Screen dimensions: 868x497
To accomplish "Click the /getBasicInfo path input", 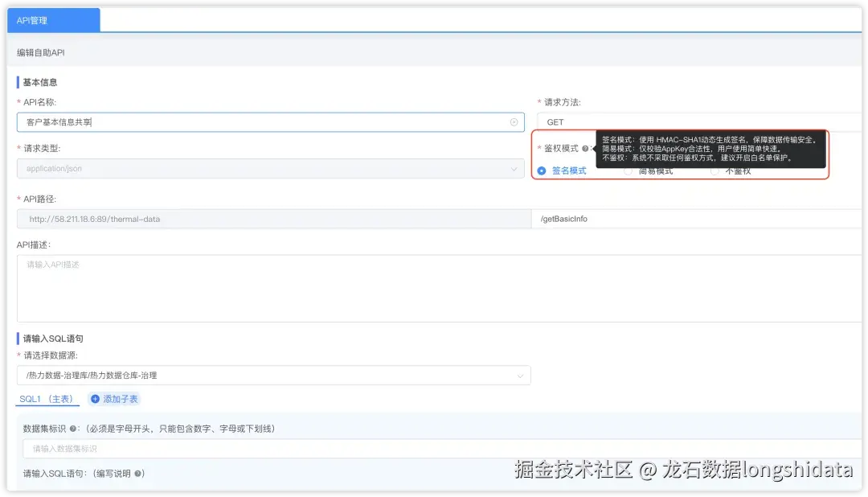I will [696, 219].
